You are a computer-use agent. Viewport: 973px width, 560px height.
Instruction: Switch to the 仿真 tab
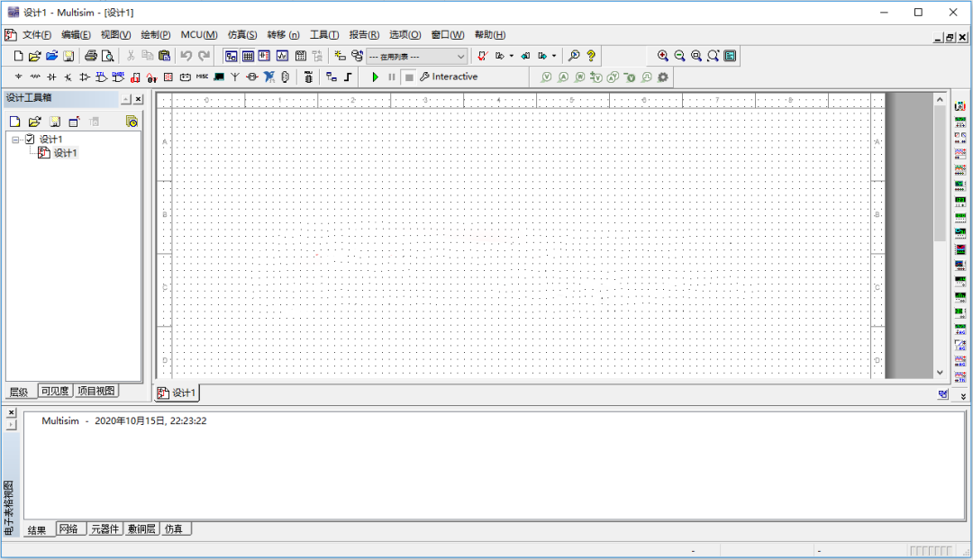tap(175, 529)
